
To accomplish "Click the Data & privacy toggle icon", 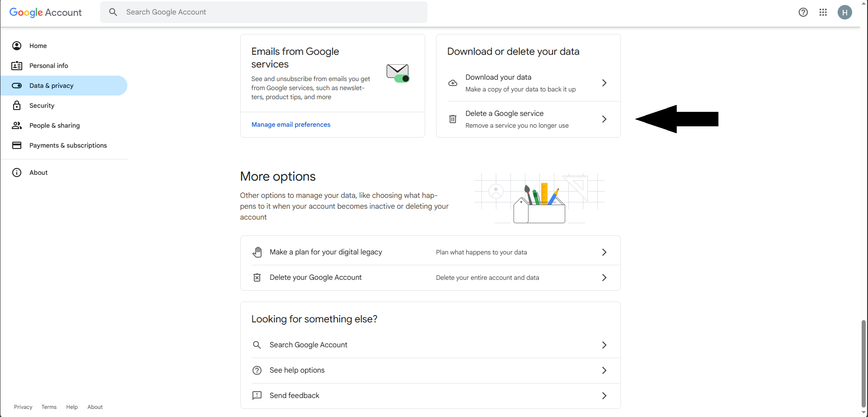I will (x=17, y=86).
